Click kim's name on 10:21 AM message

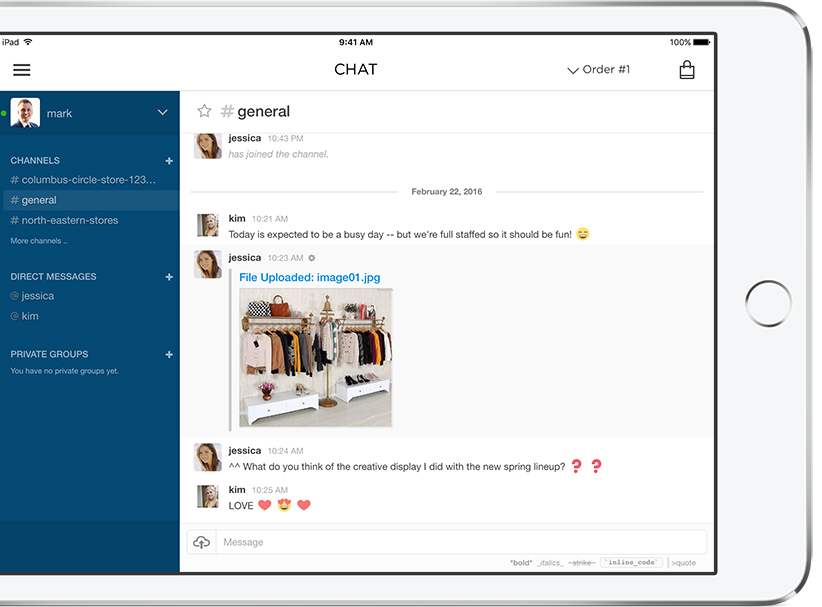coord(237,218)
